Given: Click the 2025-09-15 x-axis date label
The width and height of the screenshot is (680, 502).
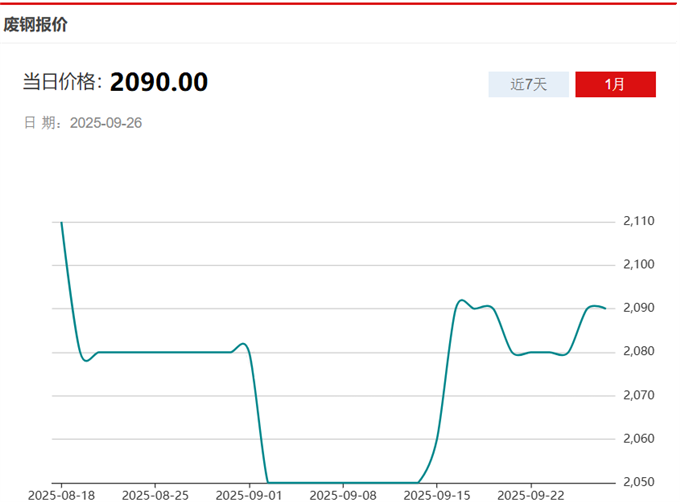Looking at the screenshot, I should click(x=437, y=494).
